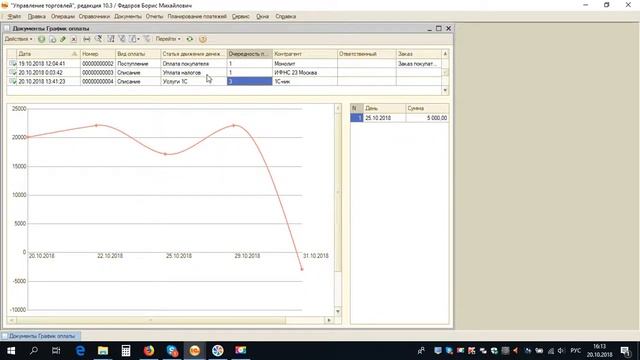Click the День column header
Viewport: 640px width, 360px height.
(x=384, y=108)
